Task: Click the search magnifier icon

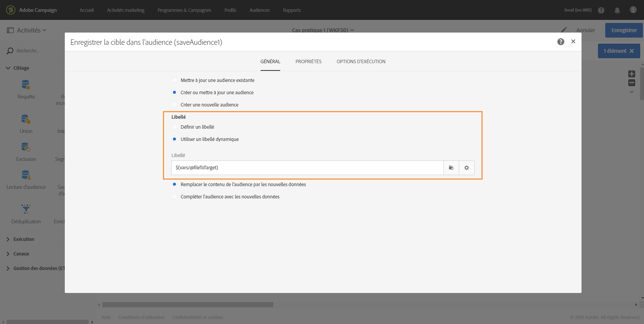Action: point(10,51)
